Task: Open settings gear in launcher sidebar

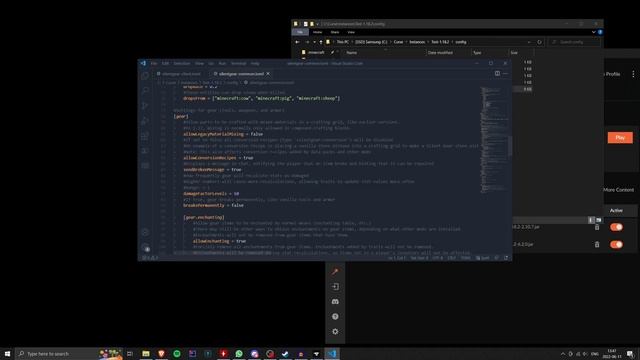Action: click(x=335, y=332)
